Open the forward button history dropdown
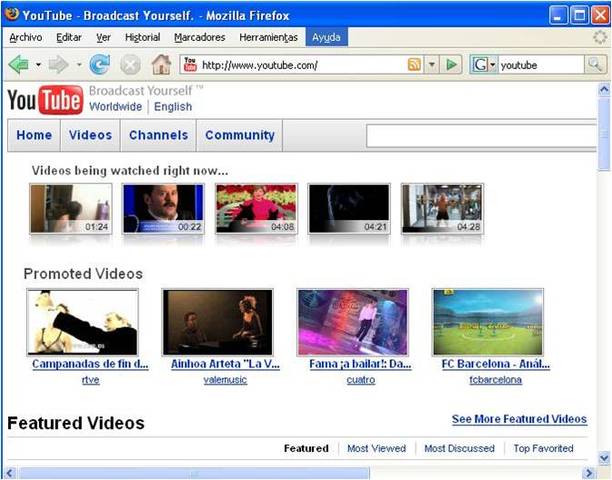The width and height of the screenshot is (612, 480). [x=79, y=64]
